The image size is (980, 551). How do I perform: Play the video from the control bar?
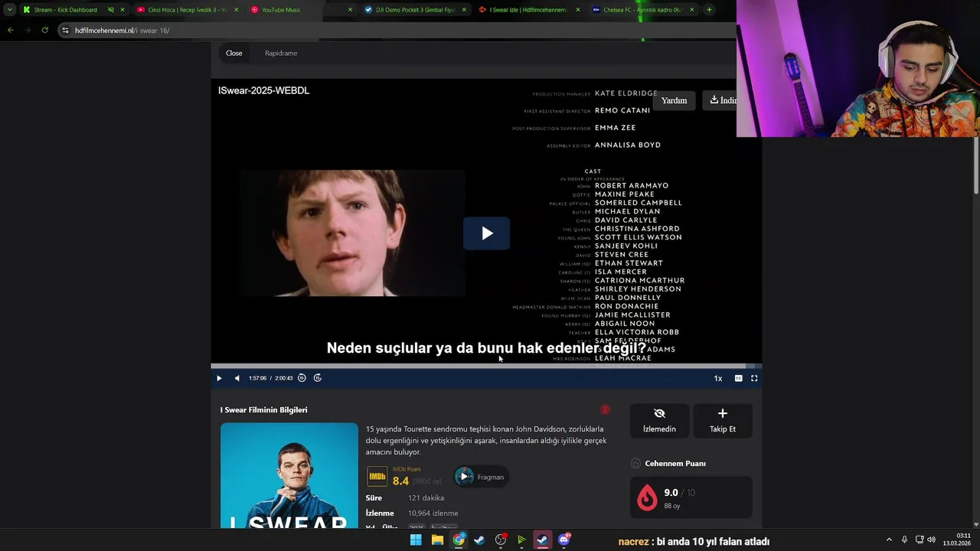click(x=219, y=378)
